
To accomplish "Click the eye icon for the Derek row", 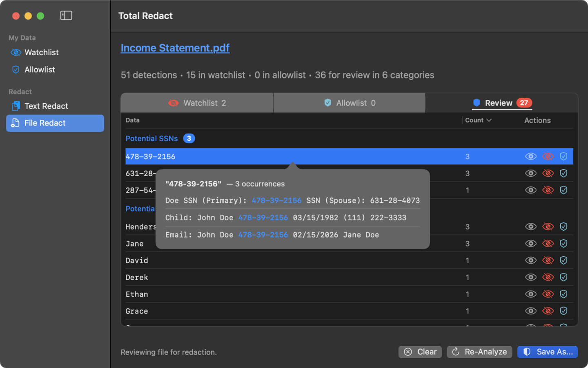I will [531, 277].
